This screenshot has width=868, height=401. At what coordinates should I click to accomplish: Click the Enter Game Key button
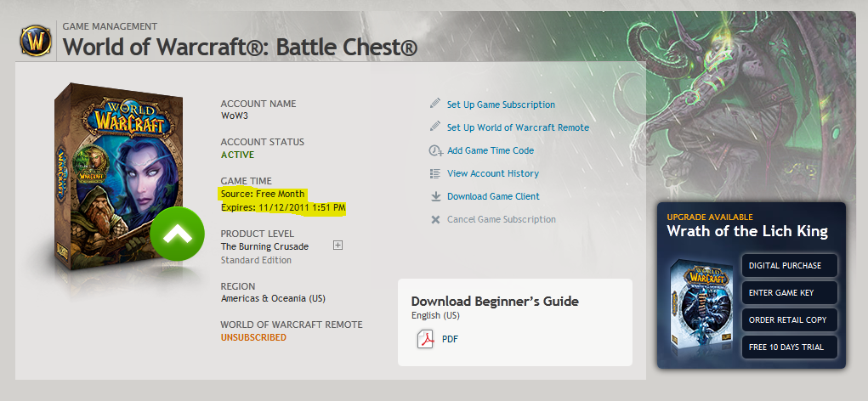[790, 292]
